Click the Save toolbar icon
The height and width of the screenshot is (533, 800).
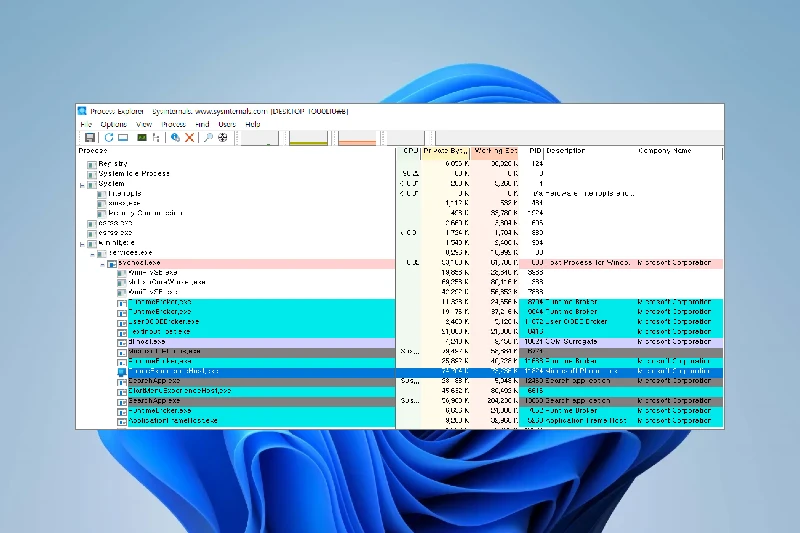click(x=90, y=138)
